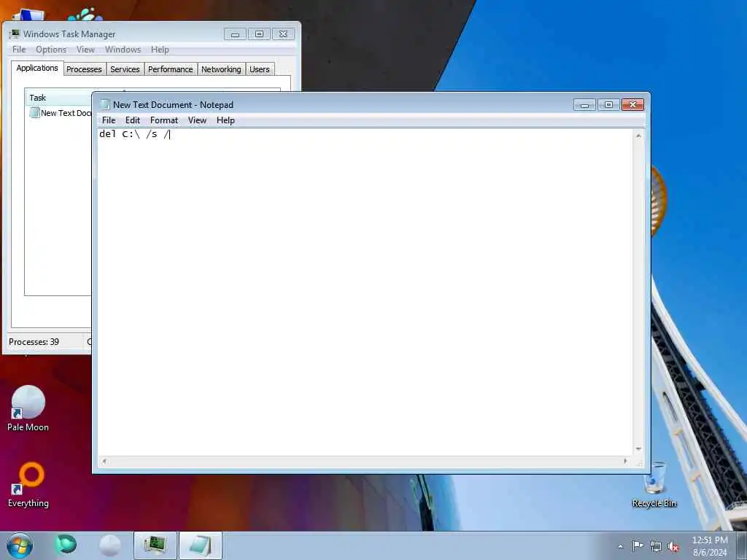Open the Windows Start menu orb
The image size is (747, 560).
[20, 545]
